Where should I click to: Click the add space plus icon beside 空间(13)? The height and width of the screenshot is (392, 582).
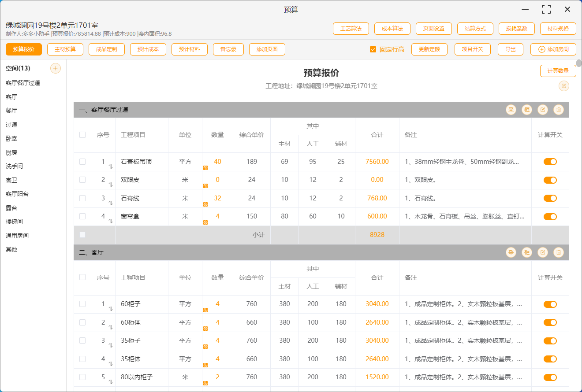[x=56, y=68]
